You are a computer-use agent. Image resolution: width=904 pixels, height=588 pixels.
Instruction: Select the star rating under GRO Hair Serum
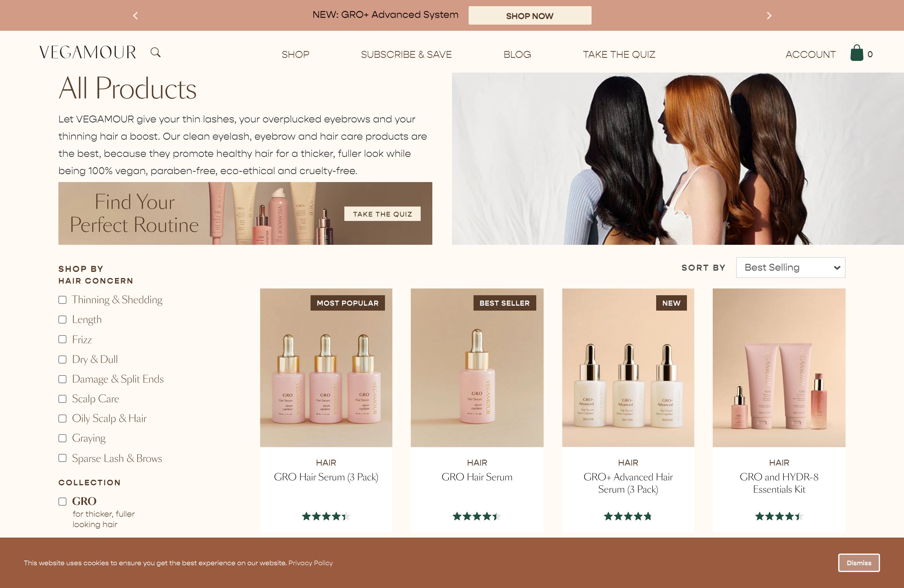(x=477, y=516)
